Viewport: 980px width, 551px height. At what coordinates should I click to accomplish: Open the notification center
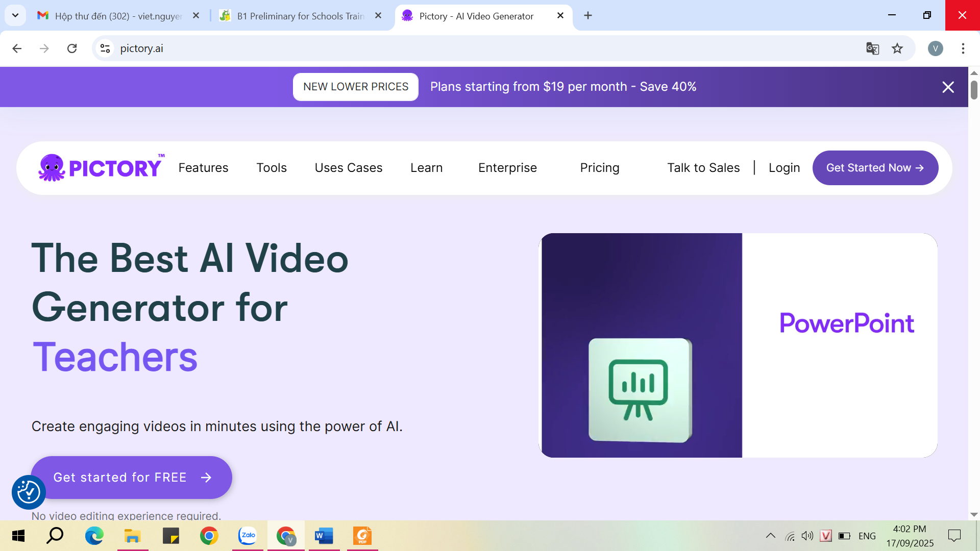click(x=954, y=536)
